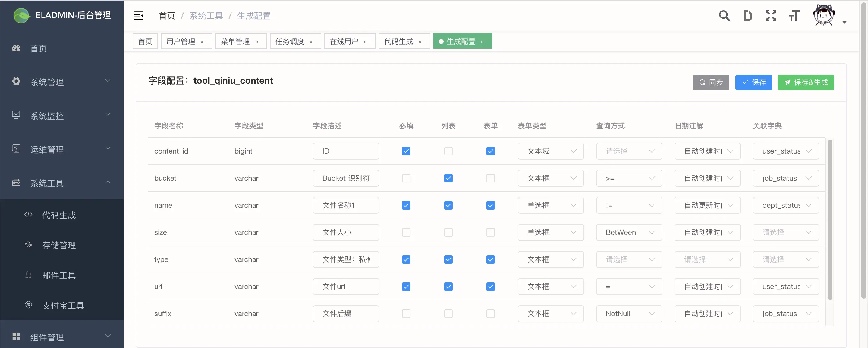The width and height of the screenshot is (868, 348).
Task: Click the 保存&生成 button
Action: coord(805,82)
